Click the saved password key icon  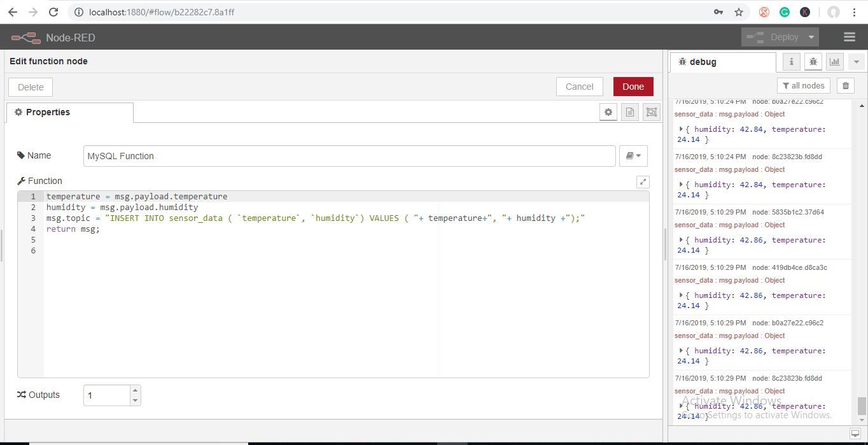pos(718,12)
